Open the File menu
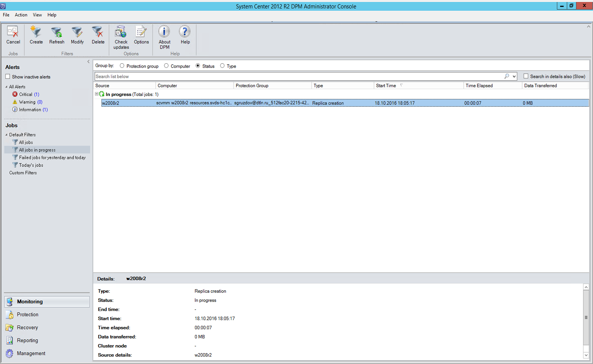The height and width of the screenshot is (364, 593). point(6,15)
